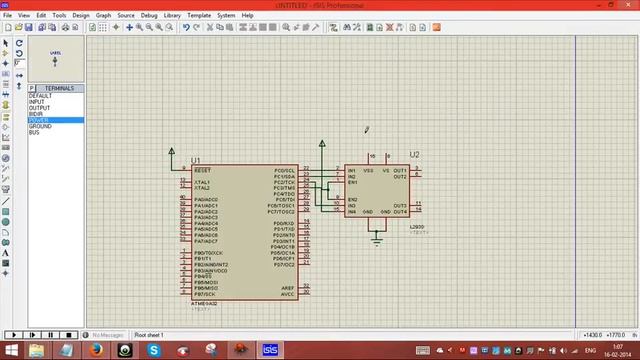The image size is (640, 360).
Task: Select BUS in terminals list
Action: [x=34, y=133]
